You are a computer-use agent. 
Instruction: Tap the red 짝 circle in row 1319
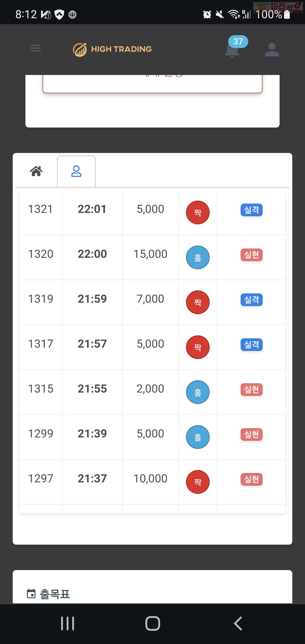tap(197, 302)
